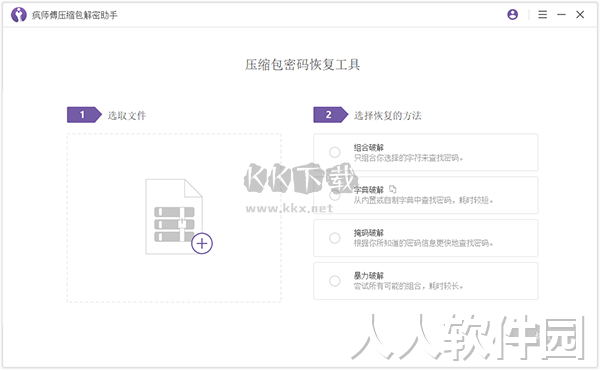Click the 掩码破解 option title
Image resolution: width=600 pixels, height=370 pixels.
pyautogui.click(x=368, y=233)
